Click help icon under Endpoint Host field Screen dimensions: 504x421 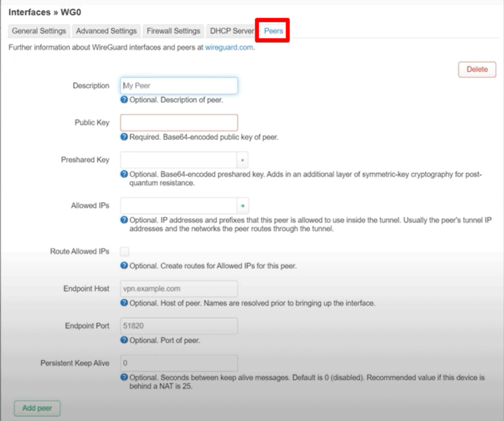pos(124,303)
